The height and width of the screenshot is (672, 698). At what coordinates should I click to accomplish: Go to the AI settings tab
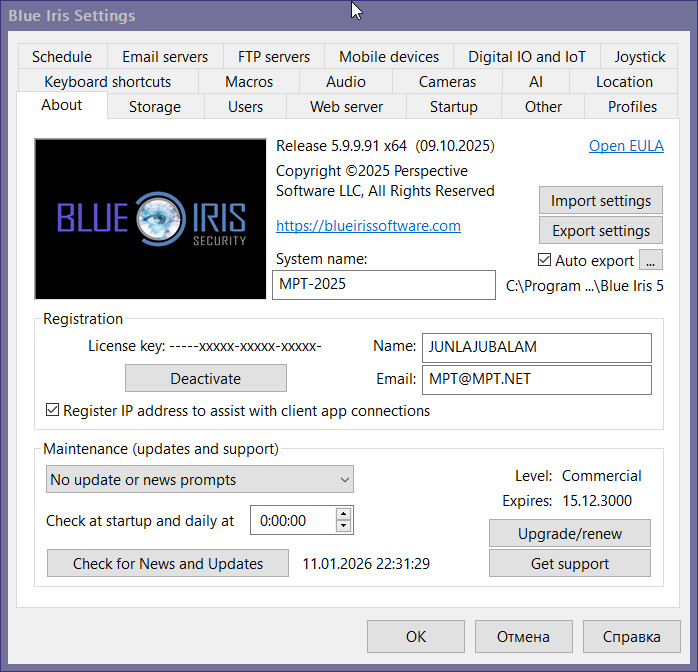[536, 82]
